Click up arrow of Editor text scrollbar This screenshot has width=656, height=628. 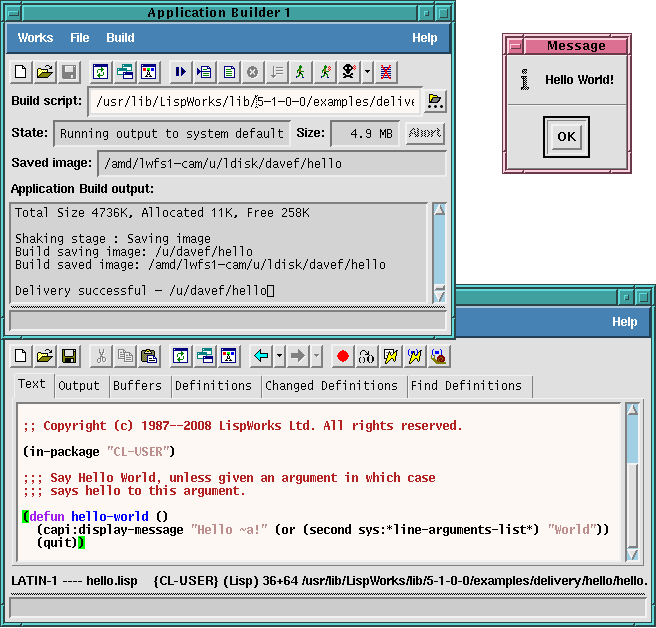pyautogui.click(x=632, y=410)
